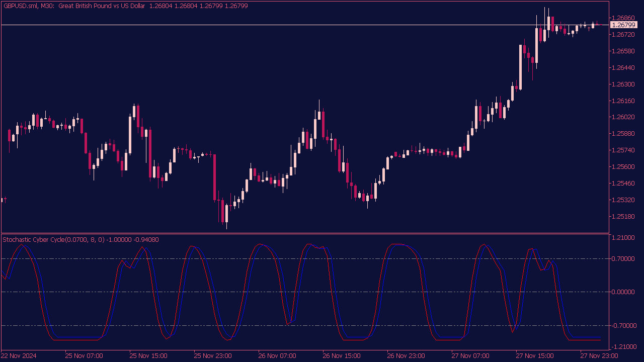Click the -0.70000 indicator level label
Image resolution: width=644 pixels, height=362 pixels.
click(x=623, y=326)
